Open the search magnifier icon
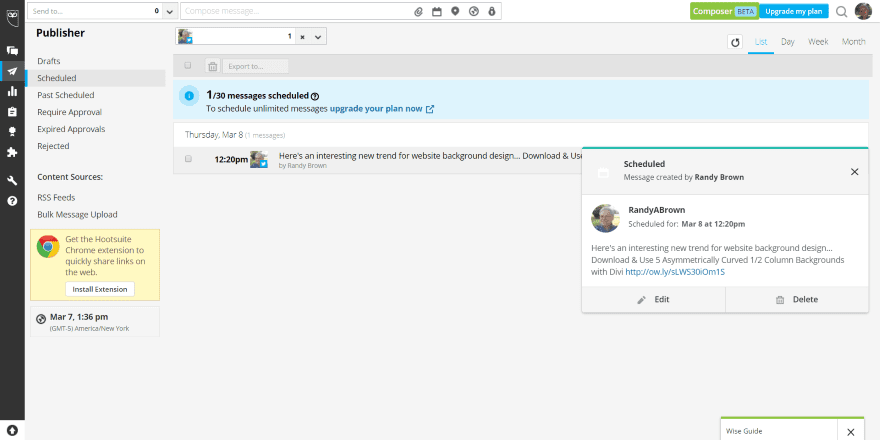 pyautogui.click(x=841, y=12)
